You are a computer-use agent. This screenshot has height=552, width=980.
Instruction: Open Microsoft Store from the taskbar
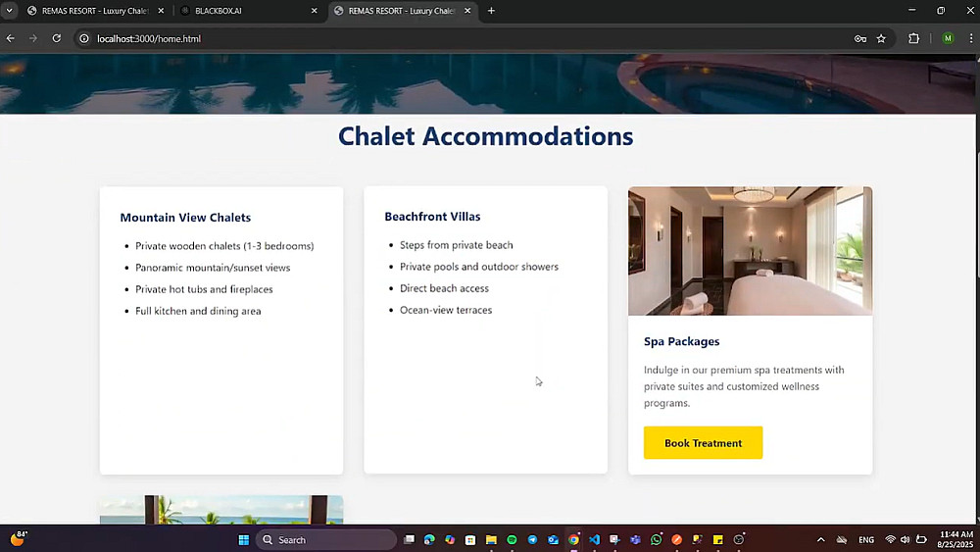(470, 539)
